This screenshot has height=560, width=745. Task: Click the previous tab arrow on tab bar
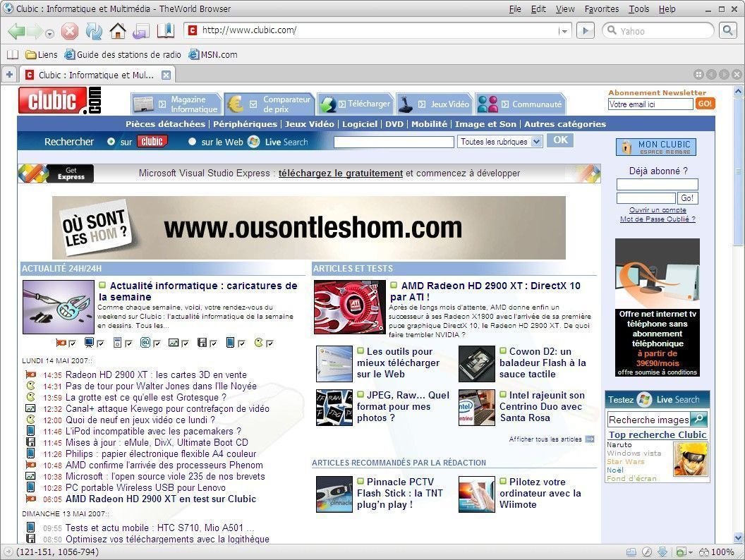point(711,75)
